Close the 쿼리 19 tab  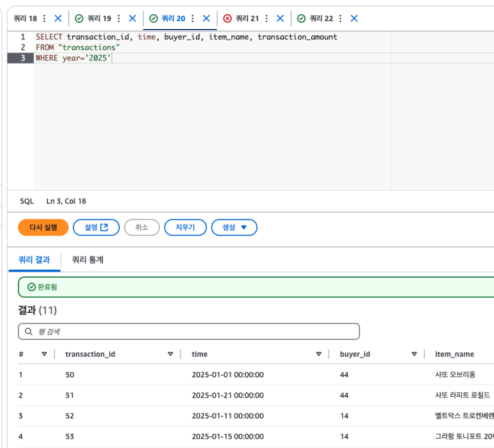(132, 19)
